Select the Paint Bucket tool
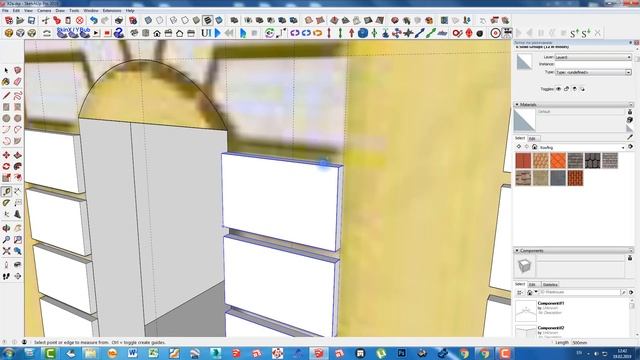The image size is (640, 360). click(6, 82)
